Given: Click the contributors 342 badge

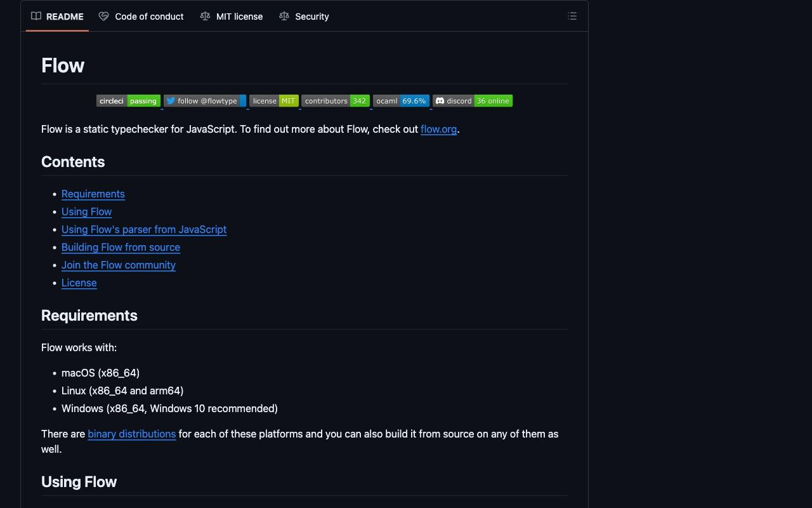Looking at the screenshot, I should 336,101.
